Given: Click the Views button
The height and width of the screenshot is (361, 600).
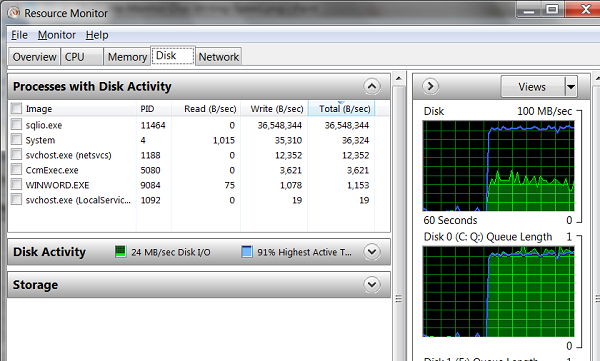Looking at the screenshot, I should click(533, 87).
